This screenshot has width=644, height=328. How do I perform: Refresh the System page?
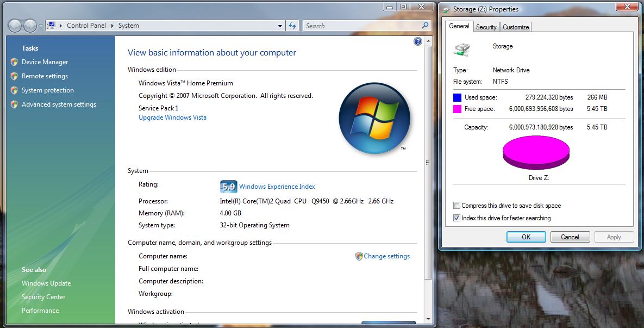292,26
